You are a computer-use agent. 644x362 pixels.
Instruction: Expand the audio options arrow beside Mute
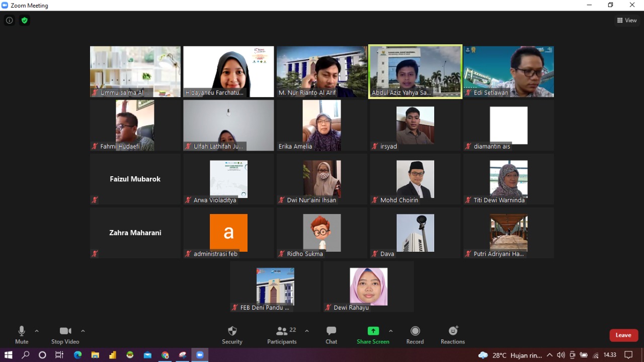tap(37, 331)
